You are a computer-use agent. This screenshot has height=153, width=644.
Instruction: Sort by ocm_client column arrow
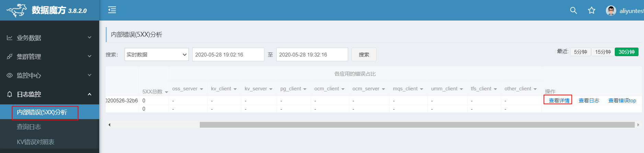coord(343,89)
